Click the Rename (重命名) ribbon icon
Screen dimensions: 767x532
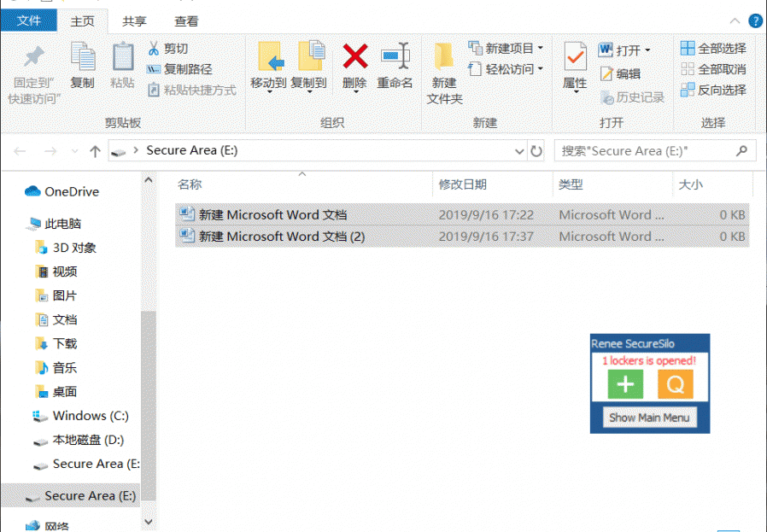(395, 56)
